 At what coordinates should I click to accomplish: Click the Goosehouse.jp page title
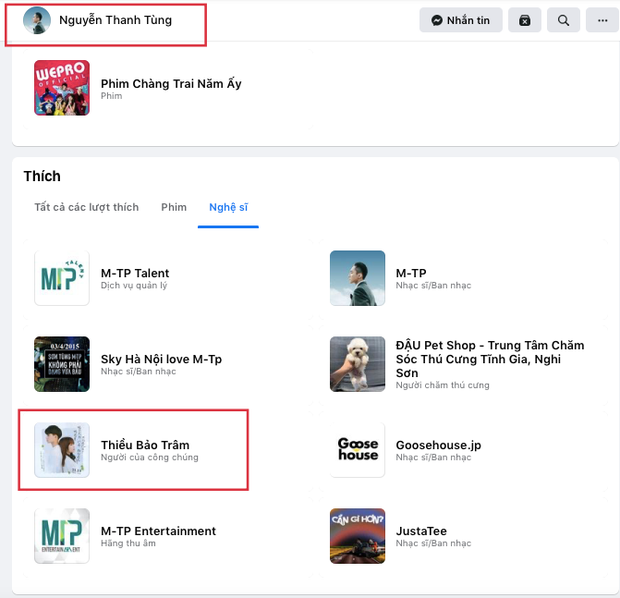pos(438,445)
